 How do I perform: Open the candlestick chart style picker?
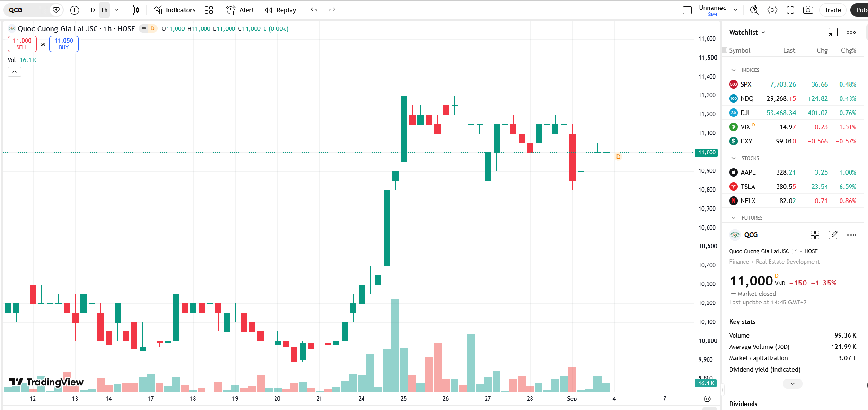pyautogui.click(x=136, y=10)
